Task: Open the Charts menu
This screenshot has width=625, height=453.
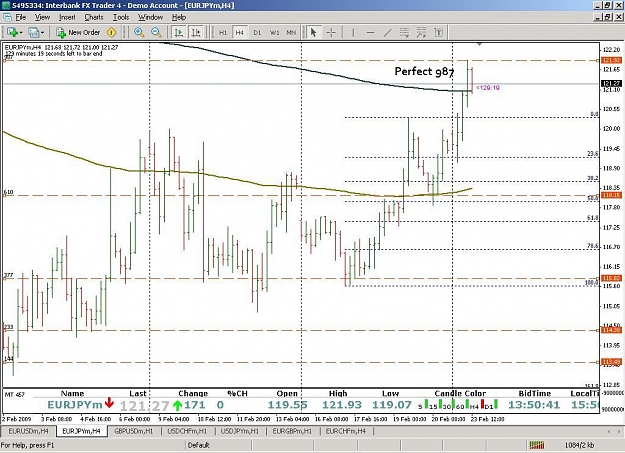Action: coord(94,17)
